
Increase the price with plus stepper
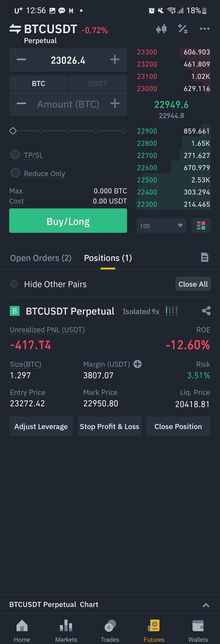115,60
